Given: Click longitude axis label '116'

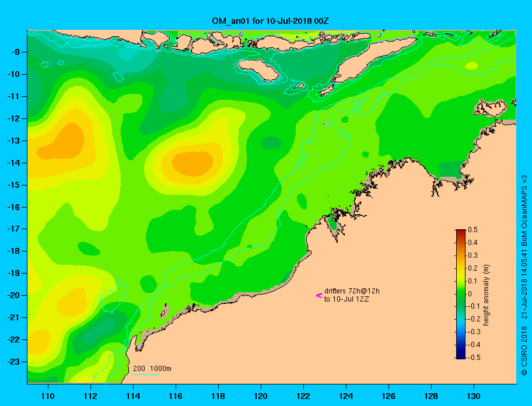Looking at the screenshot, I should pyautogui.click(x=176, y=396).
